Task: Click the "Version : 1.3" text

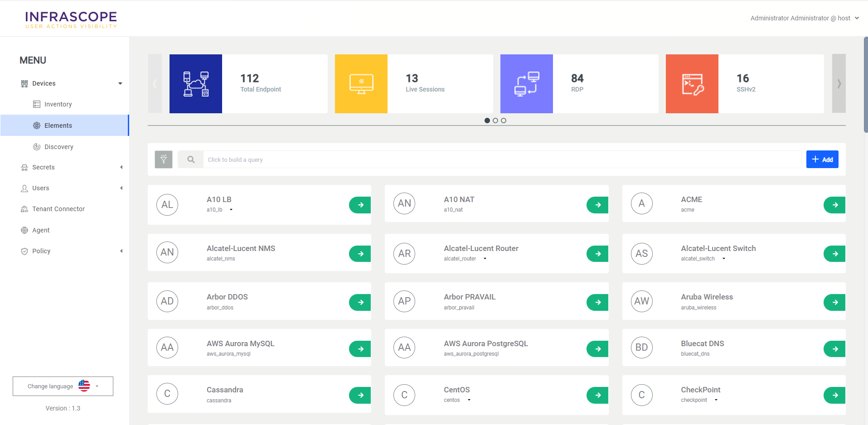Action: click(63, 408)
